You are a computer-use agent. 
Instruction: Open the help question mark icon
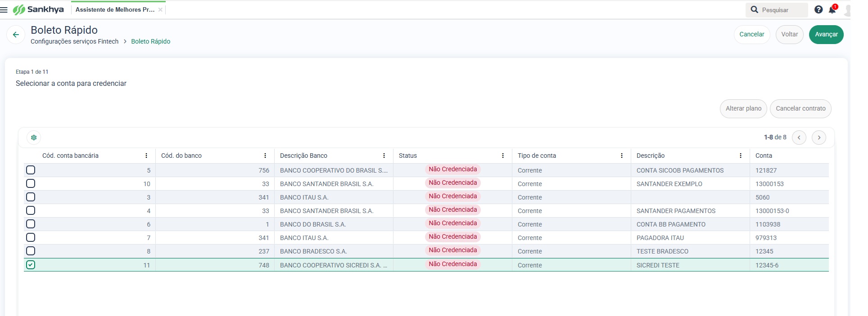point(818,9)
